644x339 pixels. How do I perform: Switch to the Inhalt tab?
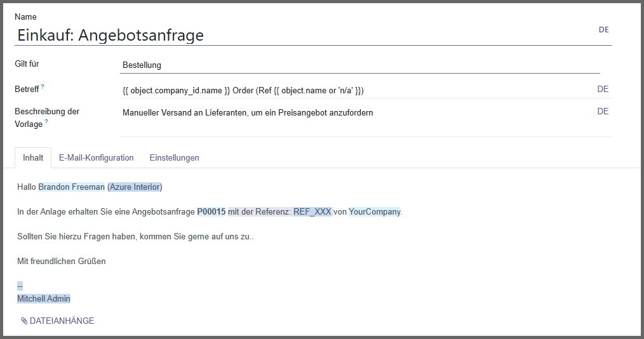[x=33, y=158]
